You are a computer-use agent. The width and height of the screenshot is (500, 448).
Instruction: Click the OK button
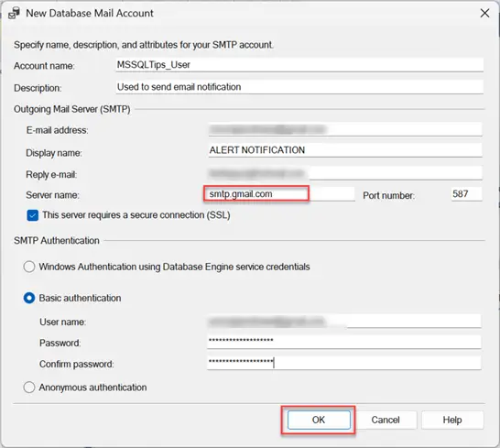pos(319,420)
